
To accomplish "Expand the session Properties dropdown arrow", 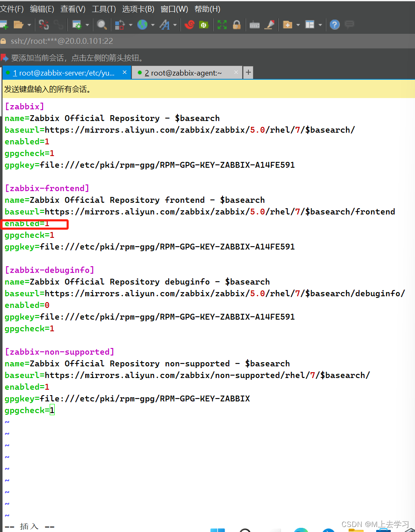I will pos(87,25).
